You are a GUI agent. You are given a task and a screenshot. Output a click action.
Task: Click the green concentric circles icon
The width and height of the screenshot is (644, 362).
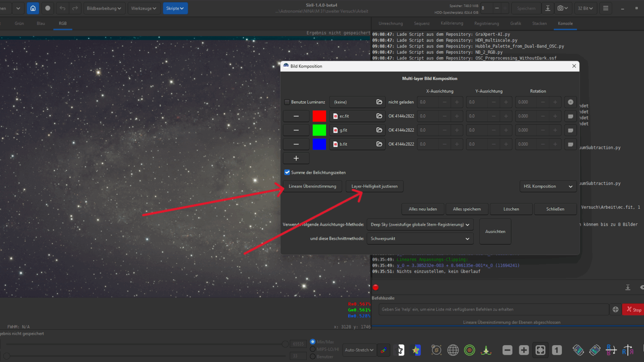(x=469, y=350)
